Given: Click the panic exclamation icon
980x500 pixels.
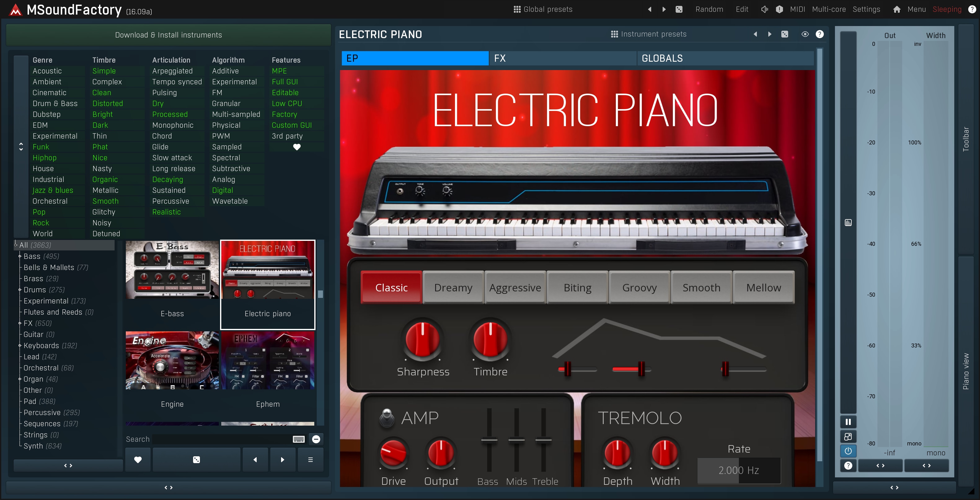Looking at the screenshot, I should (x=779, y=10).
